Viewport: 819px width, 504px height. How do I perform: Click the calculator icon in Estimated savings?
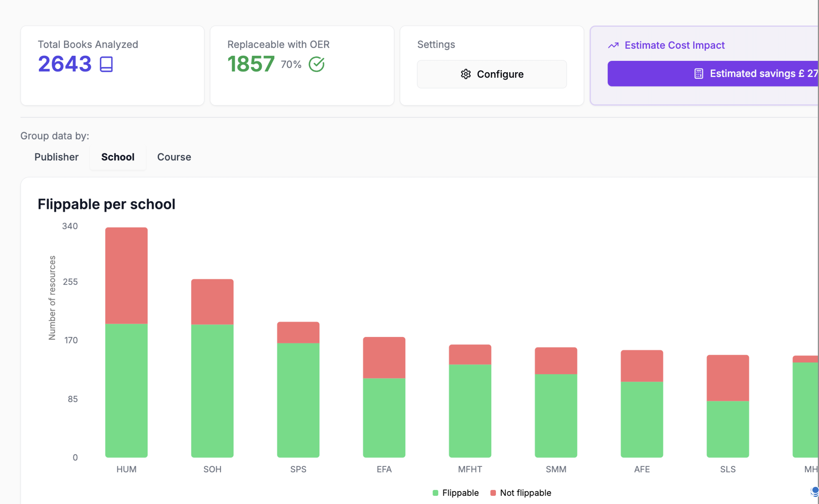(699, 73)
